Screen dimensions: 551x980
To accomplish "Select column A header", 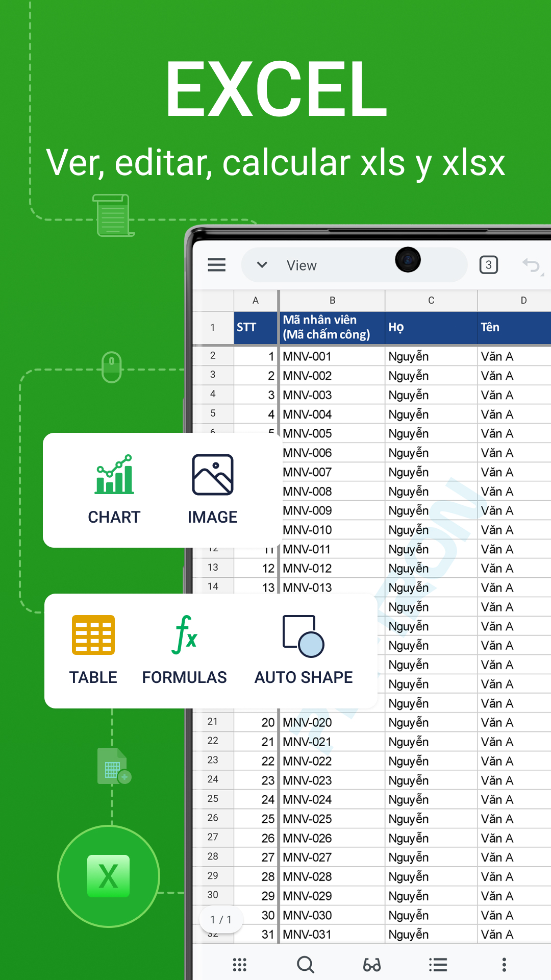I will (256, 301).
